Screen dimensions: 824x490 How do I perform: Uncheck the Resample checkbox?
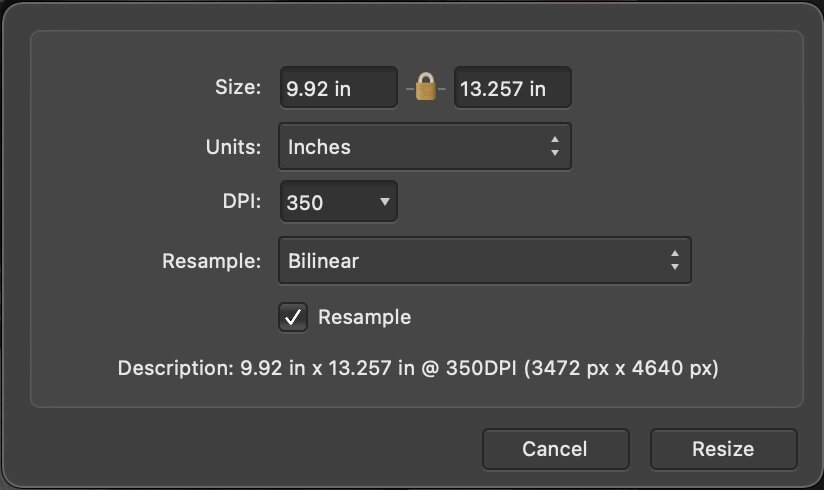click(x=293, y=318)
